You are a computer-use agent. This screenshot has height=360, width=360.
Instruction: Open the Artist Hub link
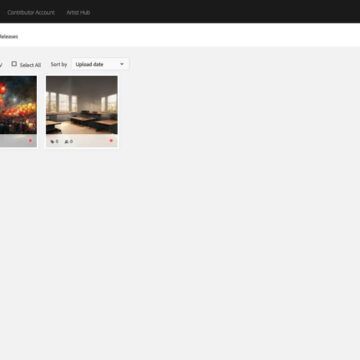(x=78, y=12)
